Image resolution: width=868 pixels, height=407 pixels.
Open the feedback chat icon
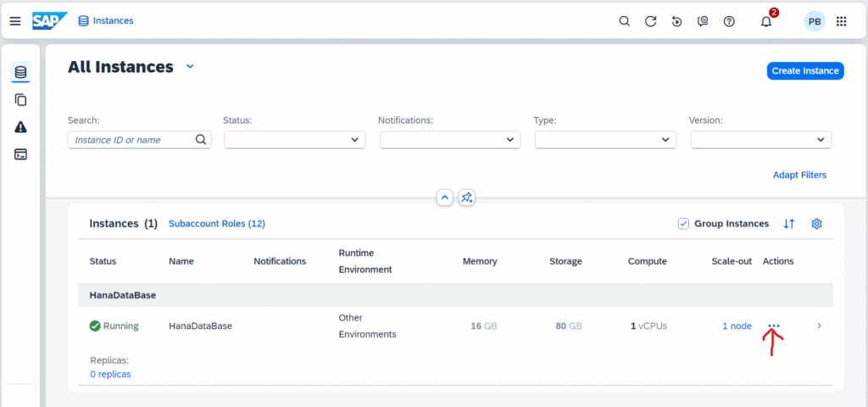[x=703, y=21]
